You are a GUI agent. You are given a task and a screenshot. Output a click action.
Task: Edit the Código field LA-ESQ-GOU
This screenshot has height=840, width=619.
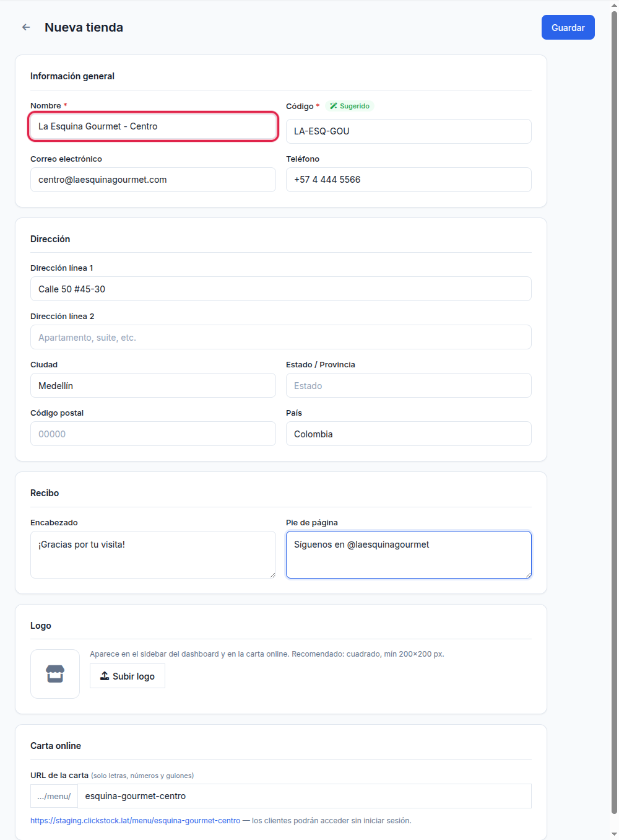coord(409,131)
